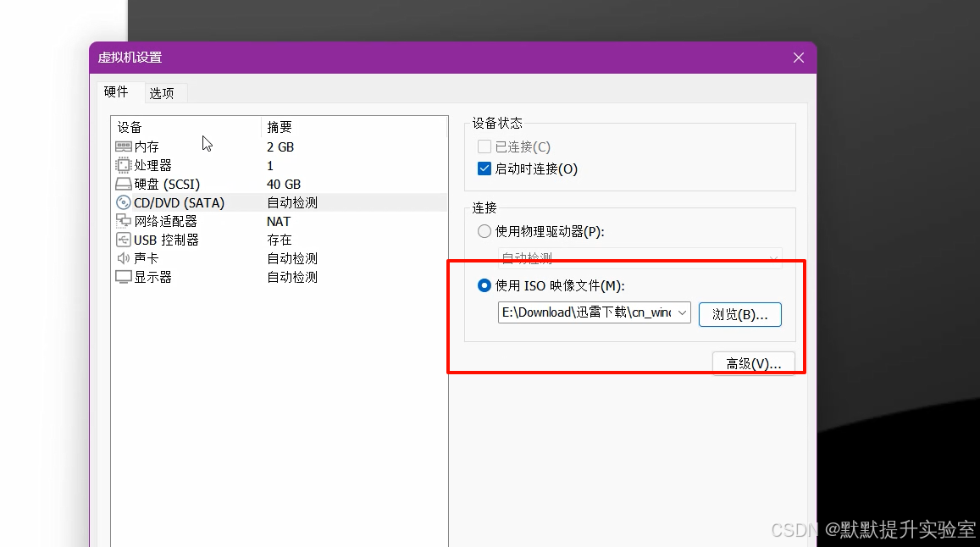The width and height of the screenshot is (980, 547).
Task: Click the 浏览(B) button
Action: point(739,313)
